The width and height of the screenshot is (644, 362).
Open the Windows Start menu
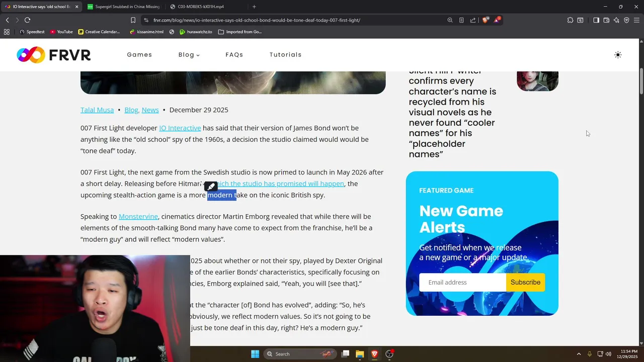point(255,354)
